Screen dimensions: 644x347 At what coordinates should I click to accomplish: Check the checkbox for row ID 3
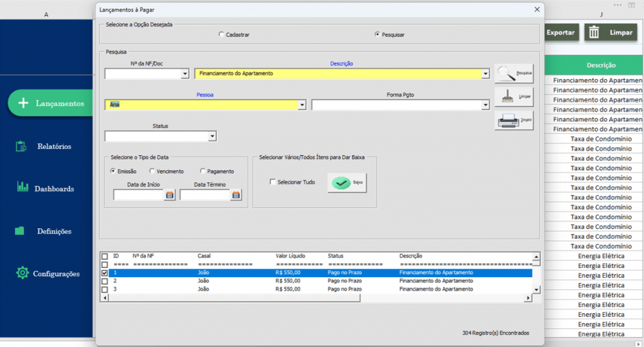pos(105,290)
